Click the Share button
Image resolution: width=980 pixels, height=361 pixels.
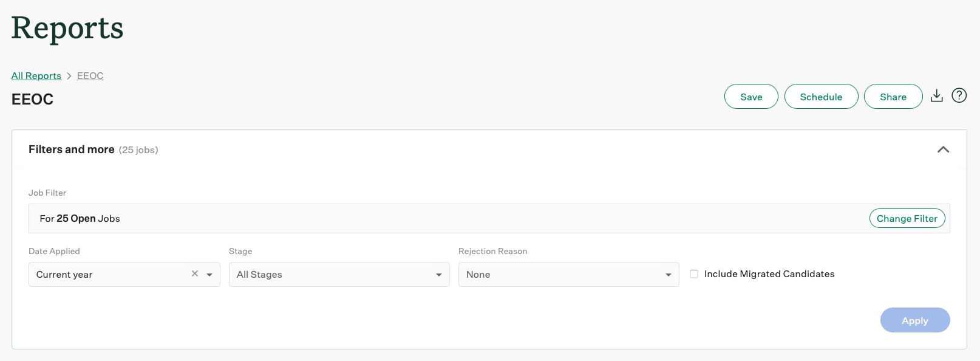pyautogui.click(x=893, y=97)
